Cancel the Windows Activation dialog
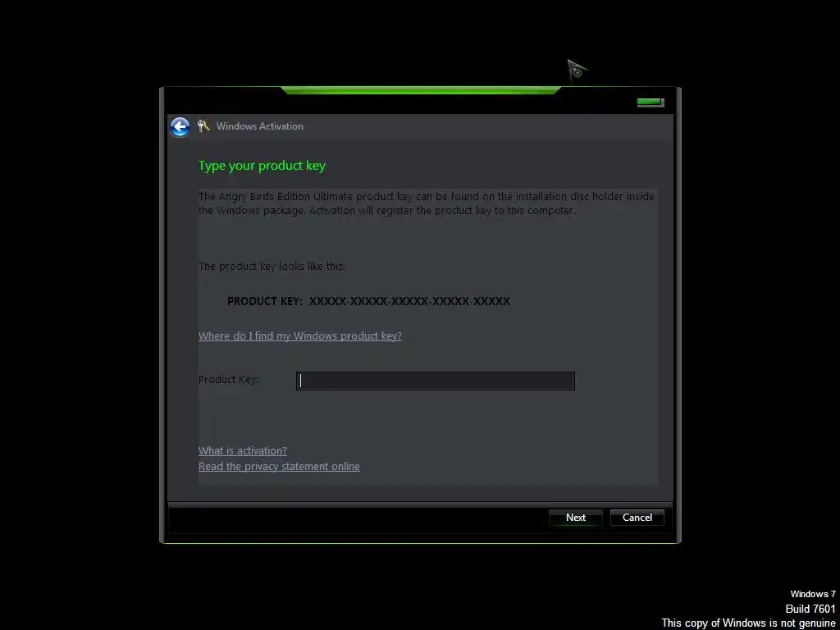This screenshot has width=840, height=630. [637, 518]
